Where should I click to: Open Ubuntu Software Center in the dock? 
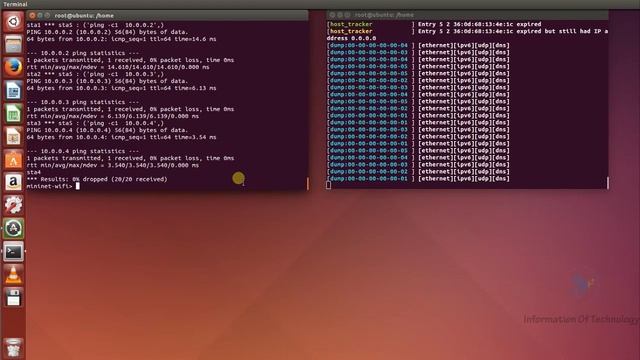(13, 159)
